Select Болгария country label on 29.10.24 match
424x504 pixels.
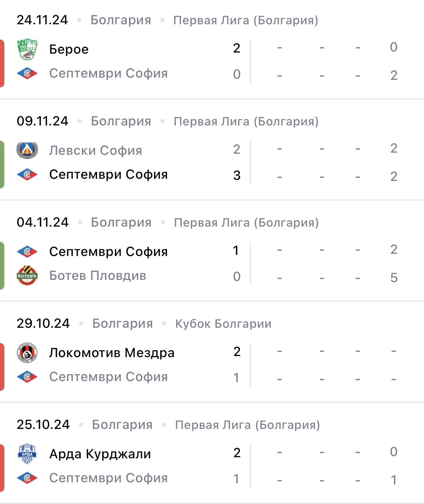(x=122, y=323)
